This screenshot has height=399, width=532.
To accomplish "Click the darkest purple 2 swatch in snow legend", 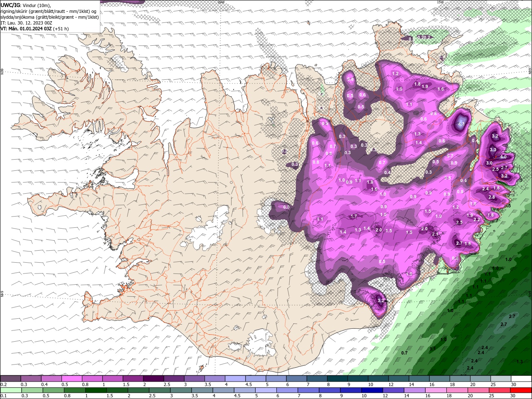I will pos(153,379).
